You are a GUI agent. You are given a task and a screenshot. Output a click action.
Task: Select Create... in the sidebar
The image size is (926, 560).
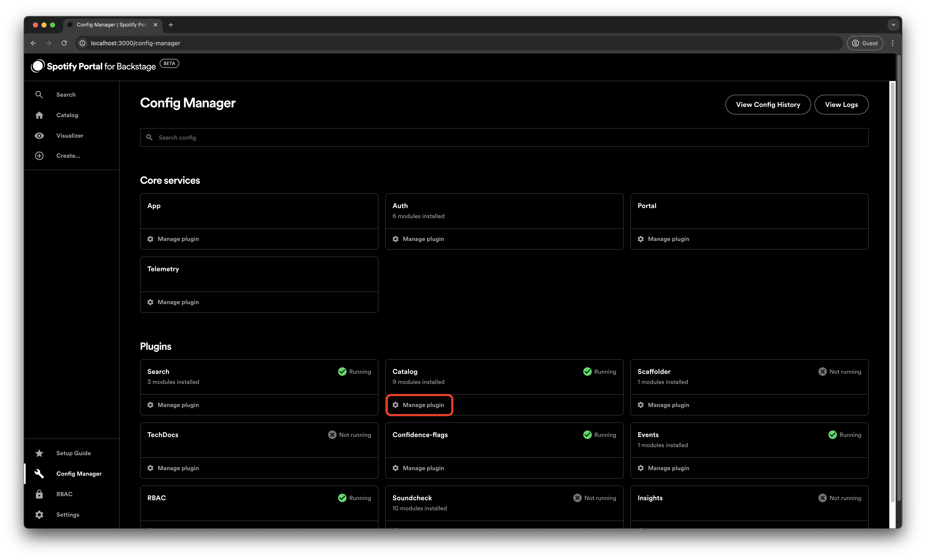point(68,156)
